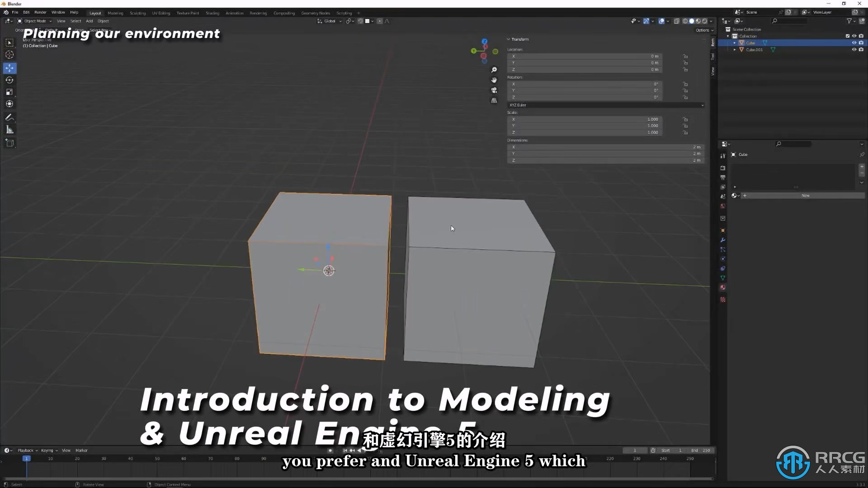This screenshot has height=488, width=868.
Task: Open the Texture properties checker tab
Action: point(722,300)
